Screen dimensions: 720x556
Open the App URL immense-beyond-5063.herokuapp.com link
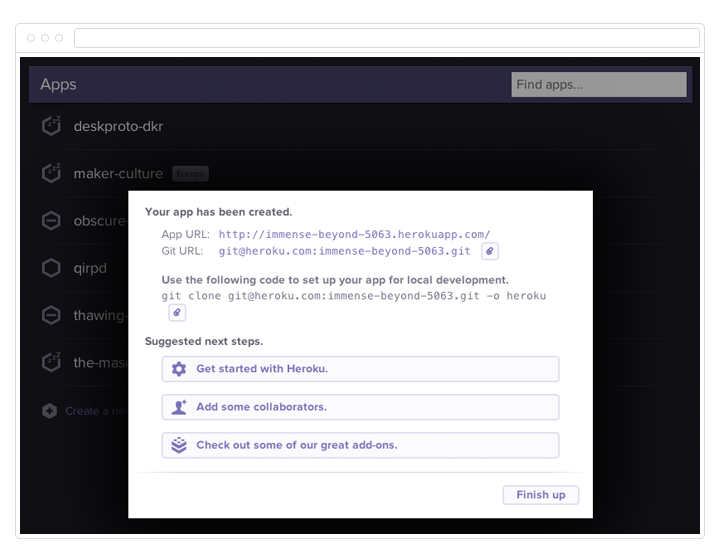click(x=354, y=234)
